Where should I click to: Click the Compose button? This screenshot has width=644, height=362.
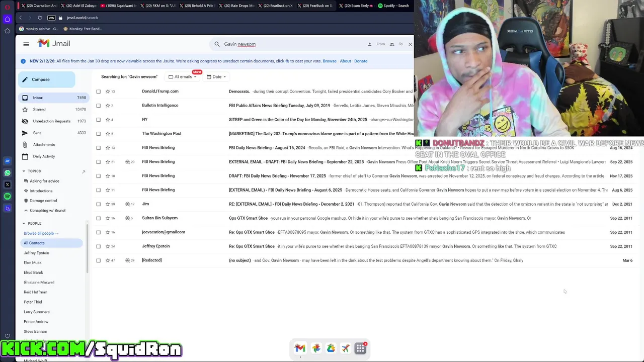(x=47, y=79)
